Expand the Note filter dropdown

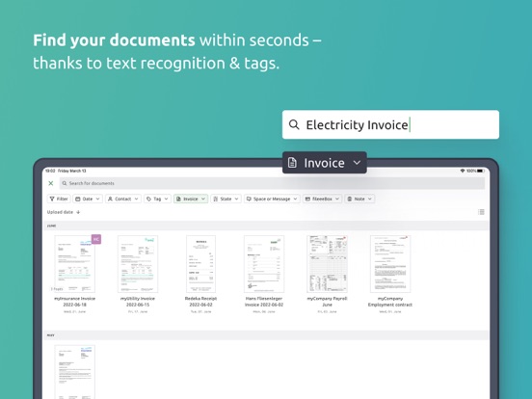tap(359, 199)
